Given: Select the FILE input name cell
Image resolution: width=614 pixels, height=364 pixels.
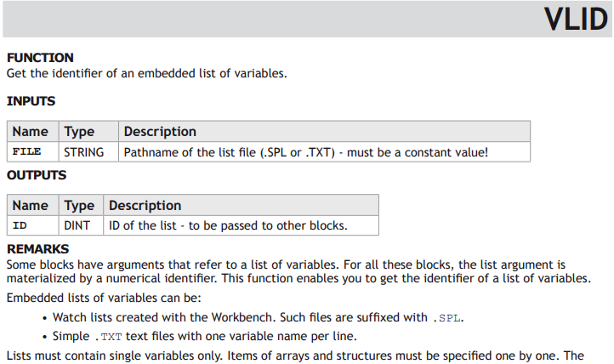Looking at the screenshot, I should (x=33, y=152).
